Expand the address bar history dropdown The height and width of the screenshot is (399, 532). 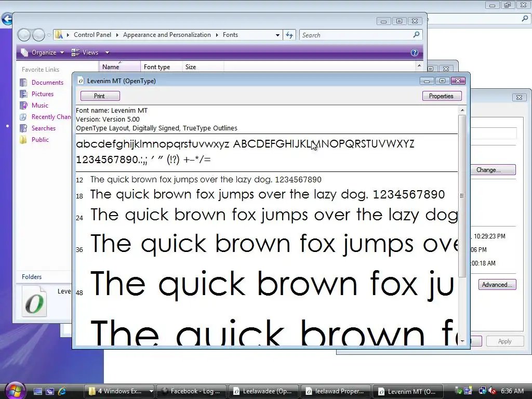click(x=277, y=35)
